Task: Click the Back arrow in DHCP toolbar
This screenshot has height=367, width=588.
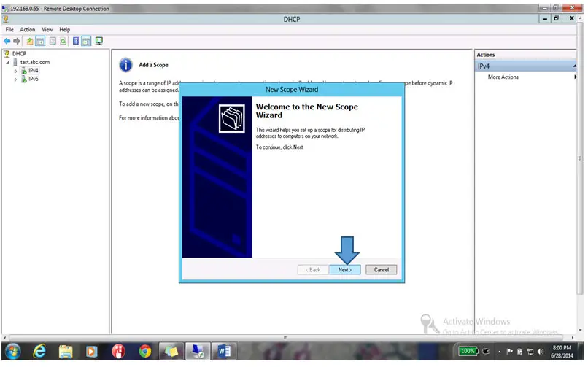Action: coord(7,41)
